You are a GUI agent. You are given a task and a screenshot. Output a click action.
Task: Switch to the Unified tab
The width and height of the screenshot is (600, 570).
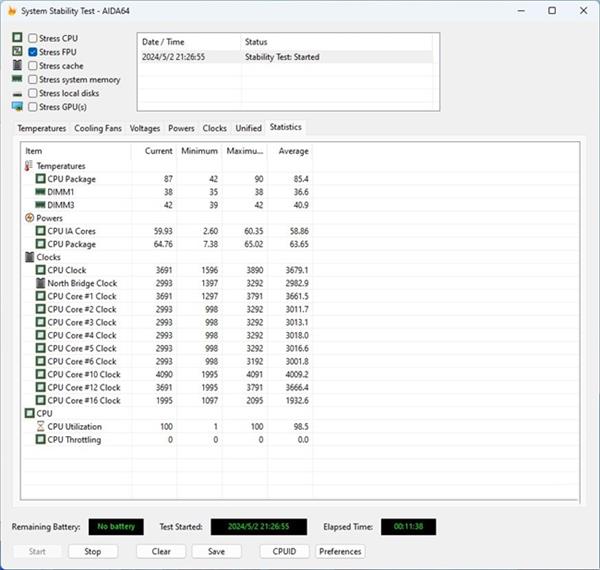point(248,128)
